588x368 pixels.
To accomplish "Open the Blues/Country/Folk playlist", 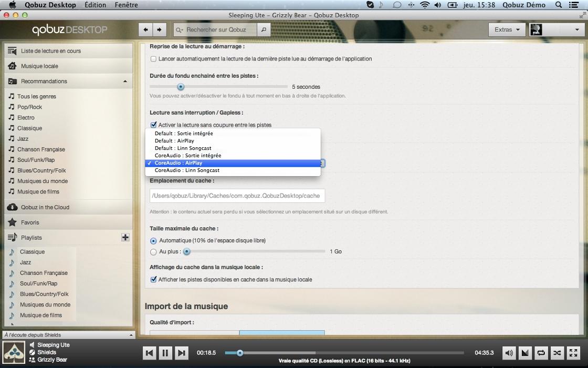I will click(x=44, y=294).
